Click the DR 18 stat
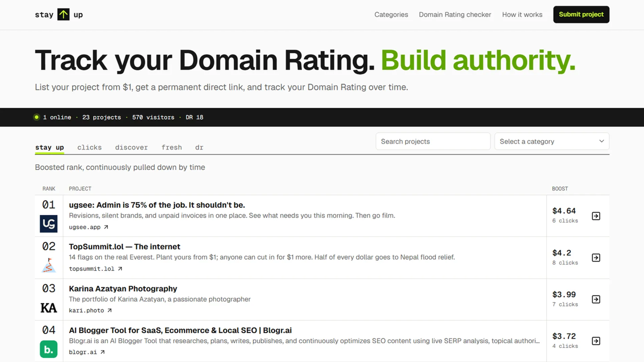 pyautogui.click(x=195, y=117)
